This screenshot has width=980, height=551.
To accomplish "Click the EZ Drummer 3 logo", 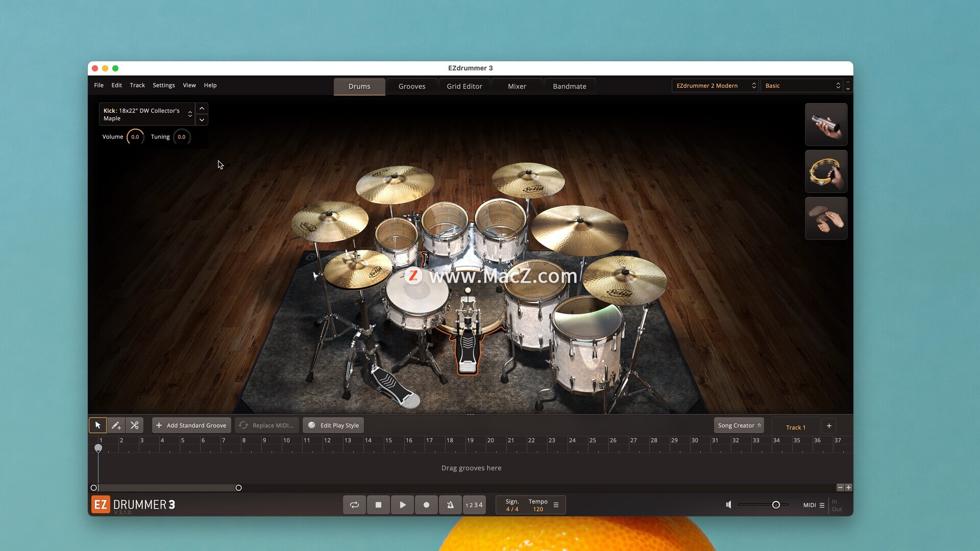I will (x=133, y=505).
